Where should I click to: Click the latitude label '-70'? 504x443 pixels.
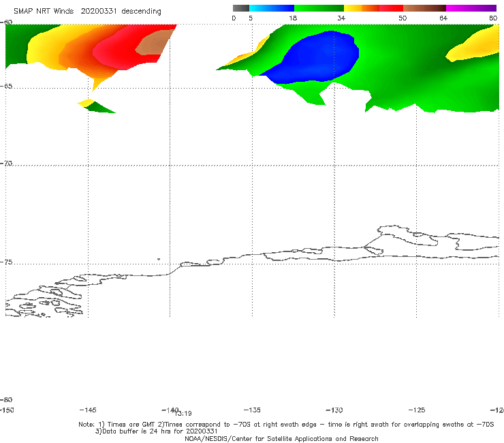click(6, 164)
